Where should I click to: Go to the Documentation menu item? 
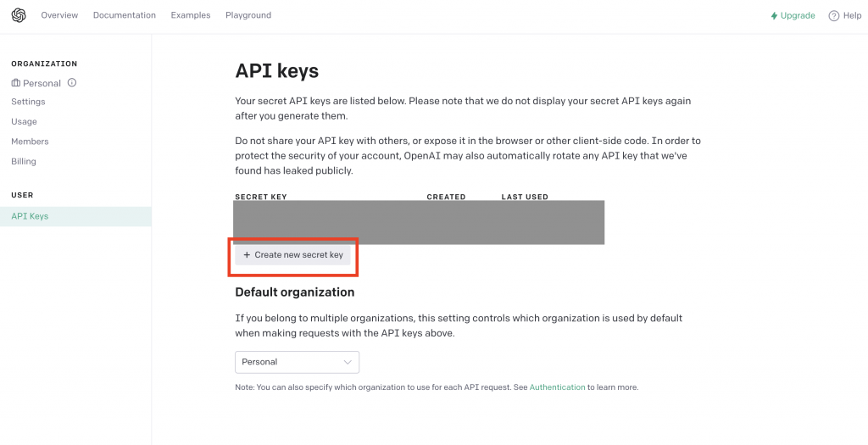pyautogui.click(x=125, y=15)
